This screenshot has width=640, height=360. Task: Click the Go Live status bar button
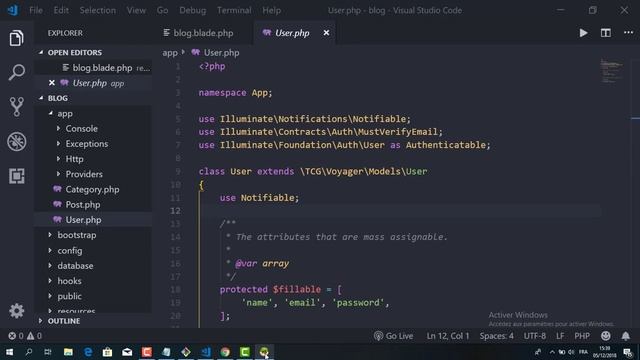(x=393, y=336)
